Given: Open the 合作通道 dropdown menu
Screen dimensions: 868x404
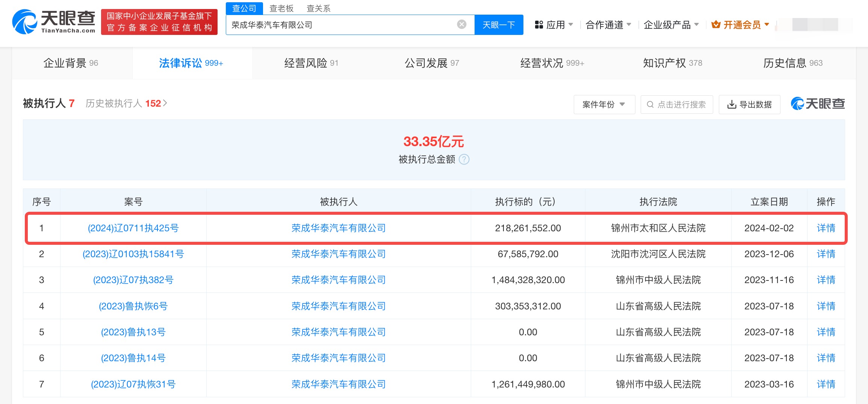Looking at the screenshot, I should [608, 25].
